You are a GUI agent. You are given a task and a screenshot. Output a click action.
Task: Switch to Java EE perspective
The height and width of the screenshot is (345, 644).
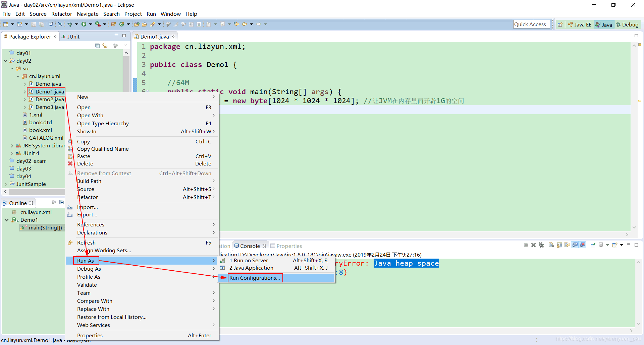tap(580, 24)
